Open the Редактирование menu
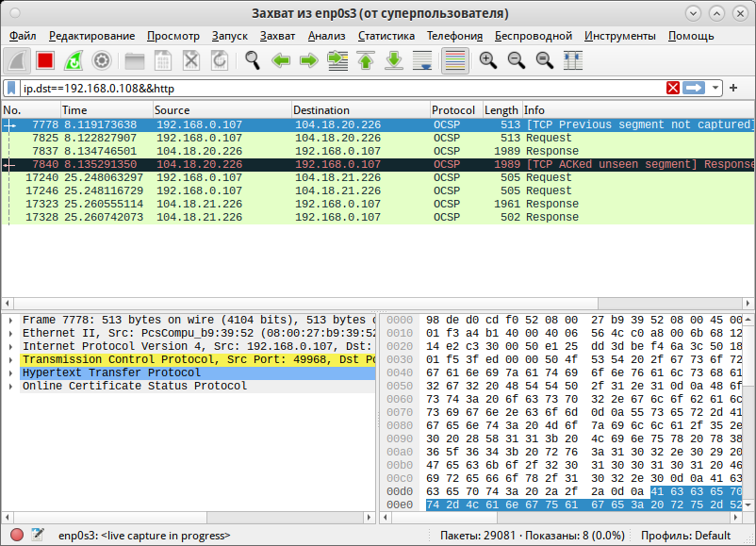 [91, 36]
